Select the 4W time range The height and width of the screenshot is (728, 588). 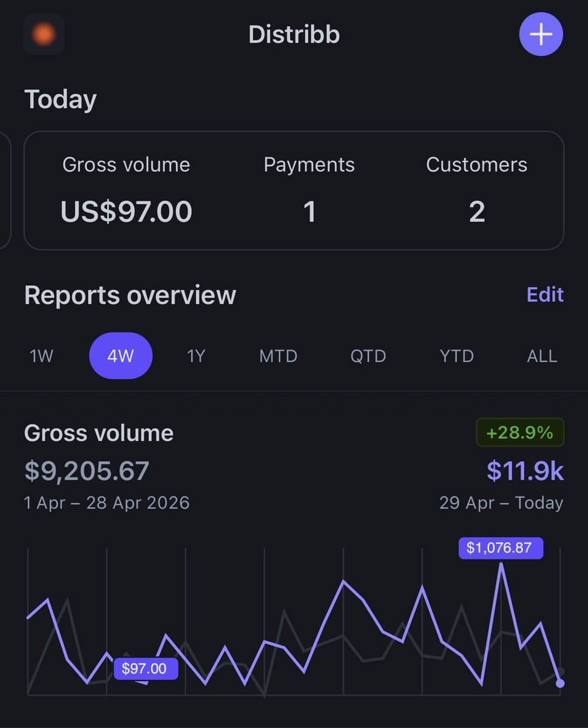pos(121,356)
